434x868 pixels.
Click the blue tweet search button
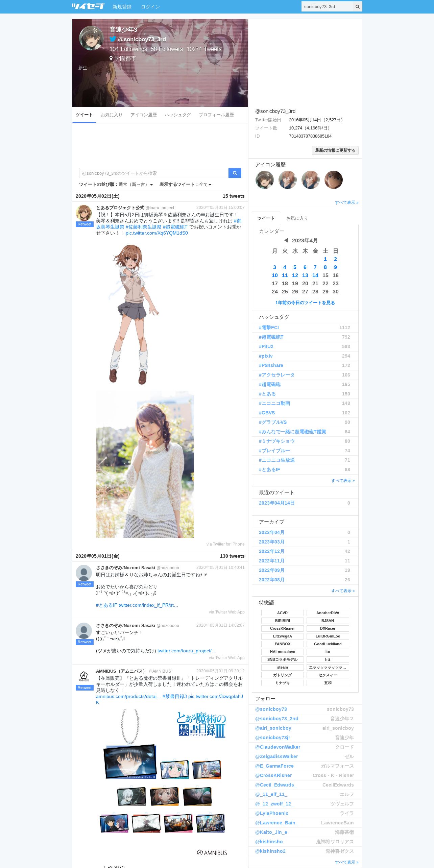pos(235,173)
